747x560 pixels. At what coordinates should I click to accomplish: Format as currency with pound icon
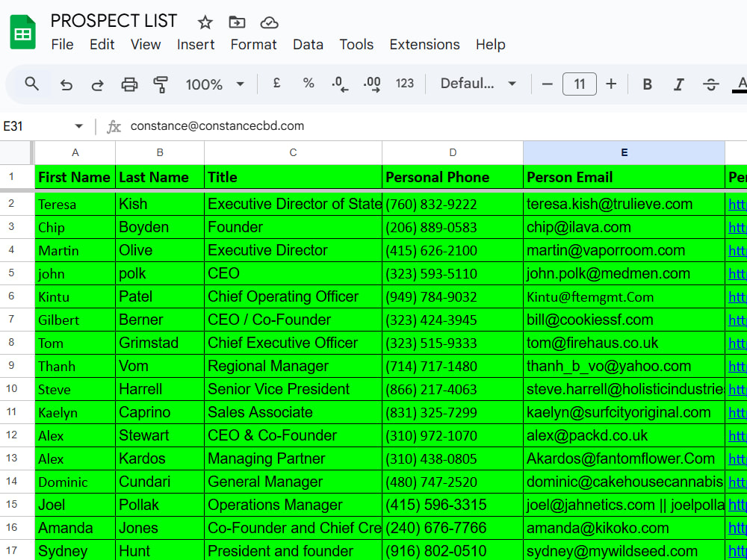276,84
